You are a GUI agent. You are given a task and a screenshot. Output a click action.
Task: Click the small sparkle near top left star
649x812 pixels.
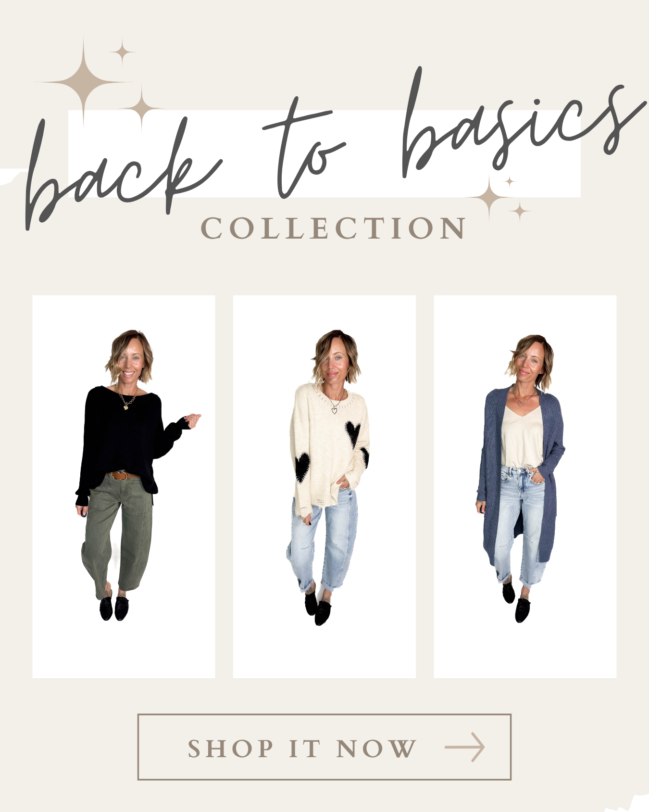point(122,52)
